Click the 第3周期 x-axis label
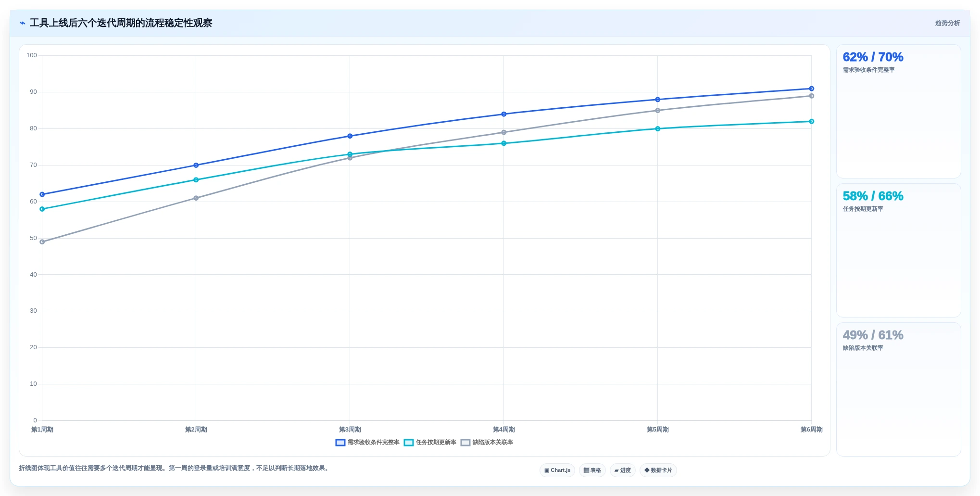Image resolution: width=980 pixels, height=496 pixels. pyautogui.click(x=350, y=430)
